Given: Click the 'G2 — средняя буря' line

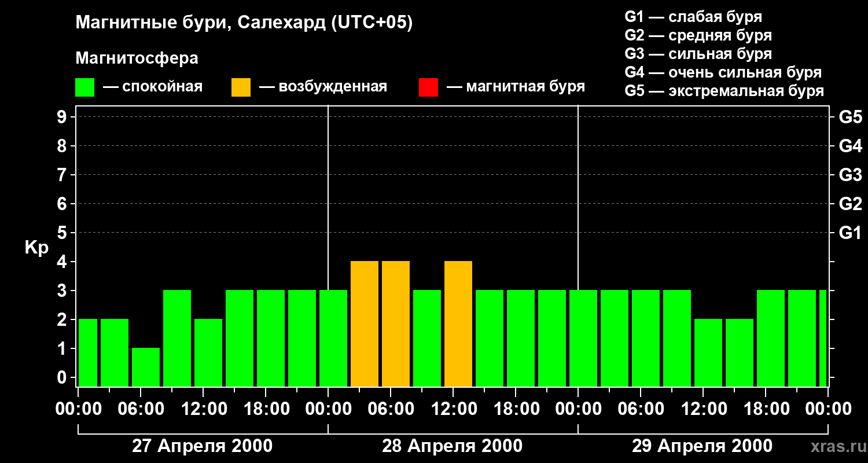Looking at the screenshot, I should [x=698, y=35].
